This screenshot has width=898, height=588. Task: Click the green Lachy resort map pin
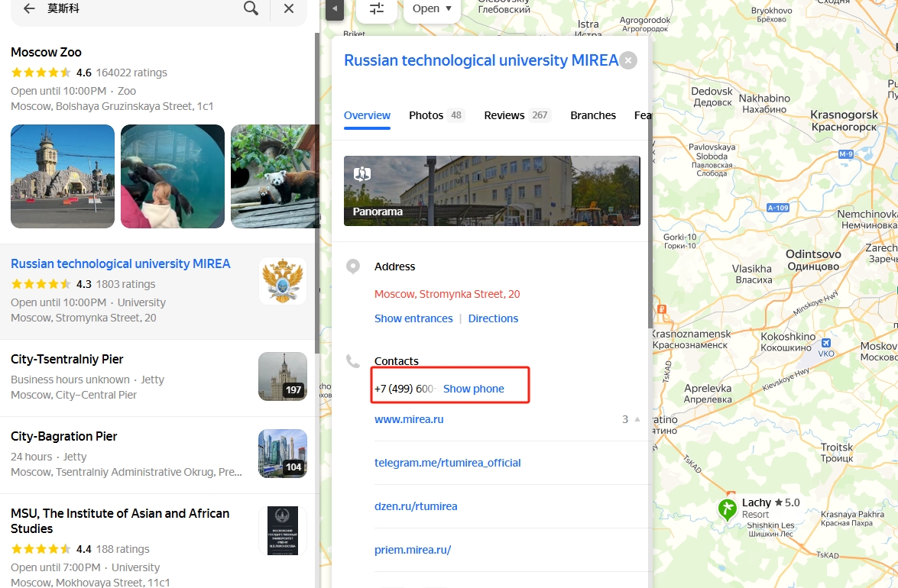728,509
